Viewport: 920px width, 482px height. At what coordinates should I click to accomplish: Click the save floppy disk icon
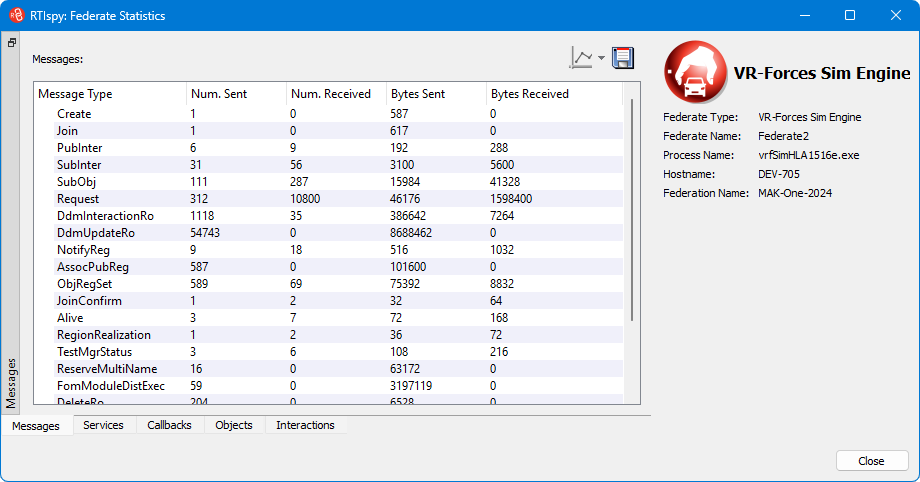(x=623, y=58)
